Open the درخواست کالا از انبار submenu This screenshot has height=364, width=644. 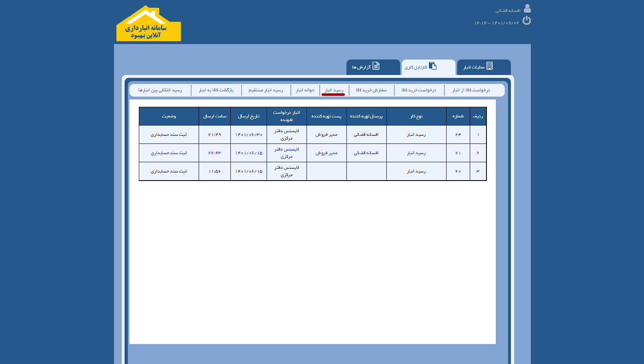[471, 90]
